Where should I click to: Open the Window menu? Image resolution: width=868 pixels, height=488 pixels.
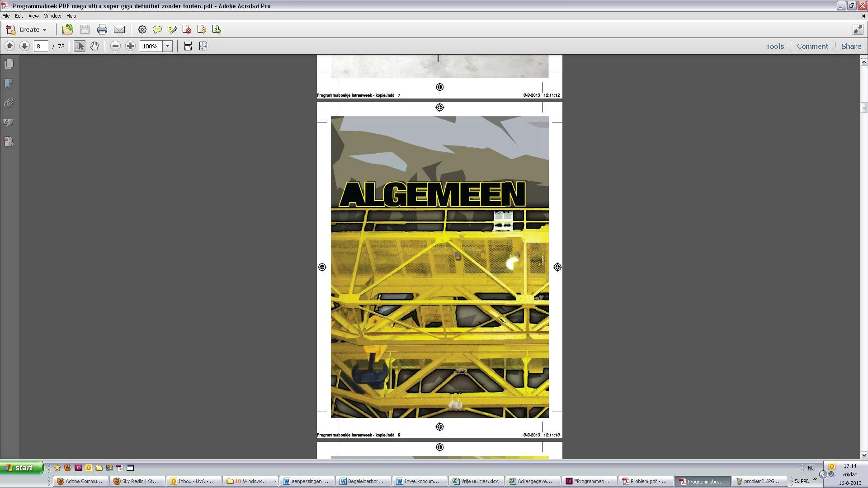click(52, 16)
